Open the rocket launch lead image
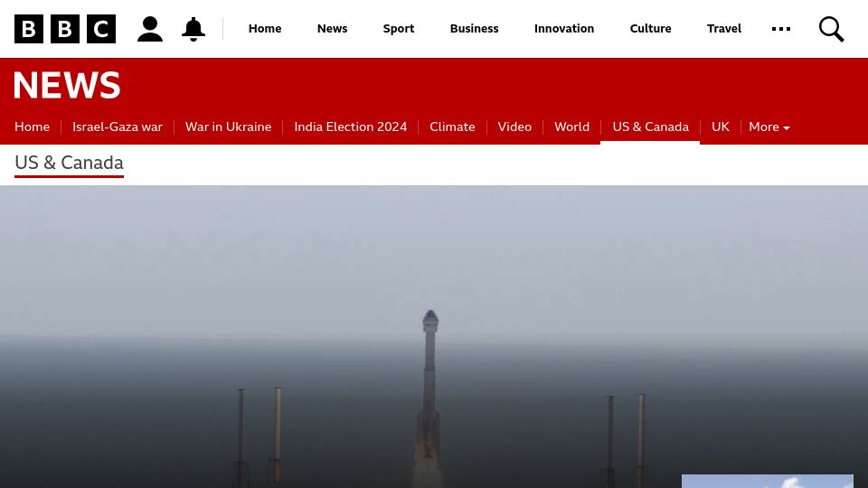 point(434,336)
